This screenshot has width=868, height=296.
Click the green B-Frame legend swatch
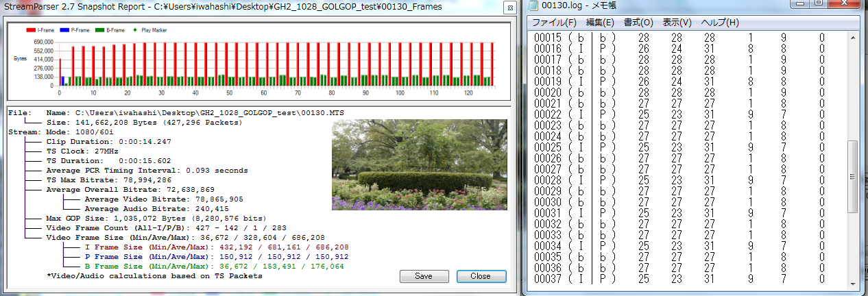click(x=100, y=30)
